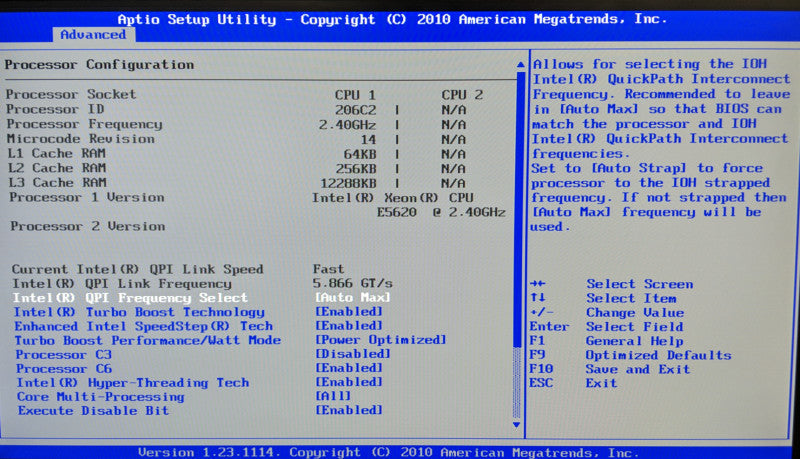The width and height of the screenshot is (800, 459).
Task: Click the ESC Exit entry
Action: point(573,383)
